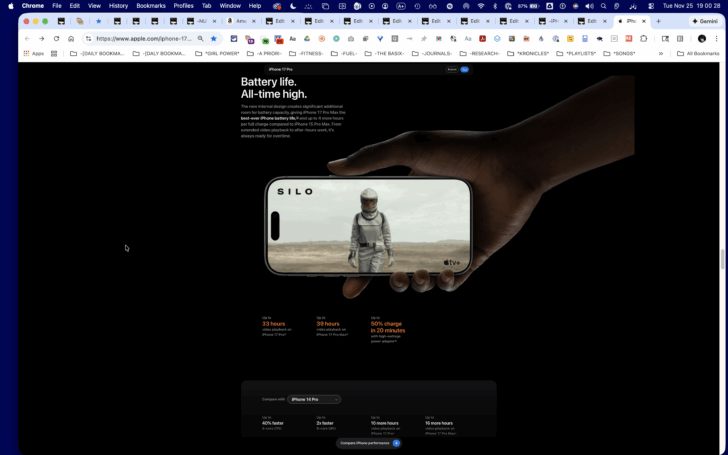Open the Chrome side panel icon
Viewport: 728px width, 455px height.
[x=680, y=39]
